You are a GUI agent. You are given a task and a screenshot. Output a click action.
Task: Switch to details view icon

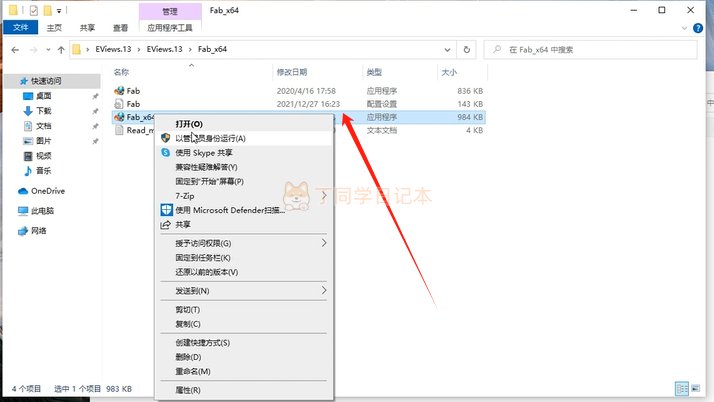(x=682, y=389)
